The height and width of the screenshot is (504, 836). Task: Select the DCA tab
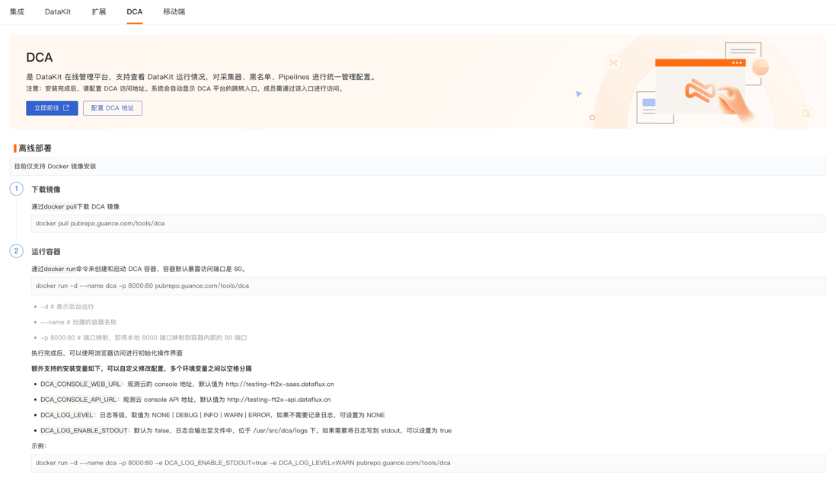pos(134,11)
